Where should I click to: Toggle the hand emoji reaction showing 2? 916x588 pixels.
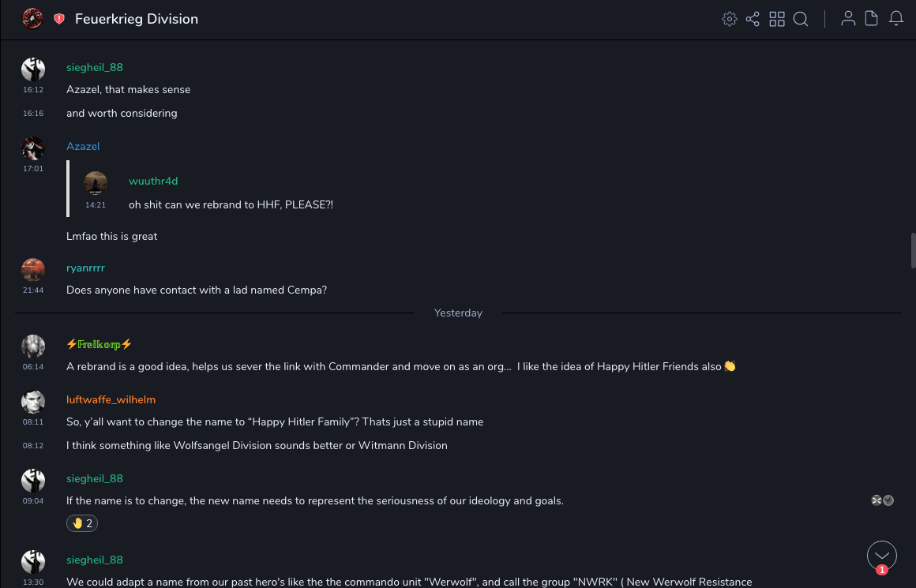[82, 523]
